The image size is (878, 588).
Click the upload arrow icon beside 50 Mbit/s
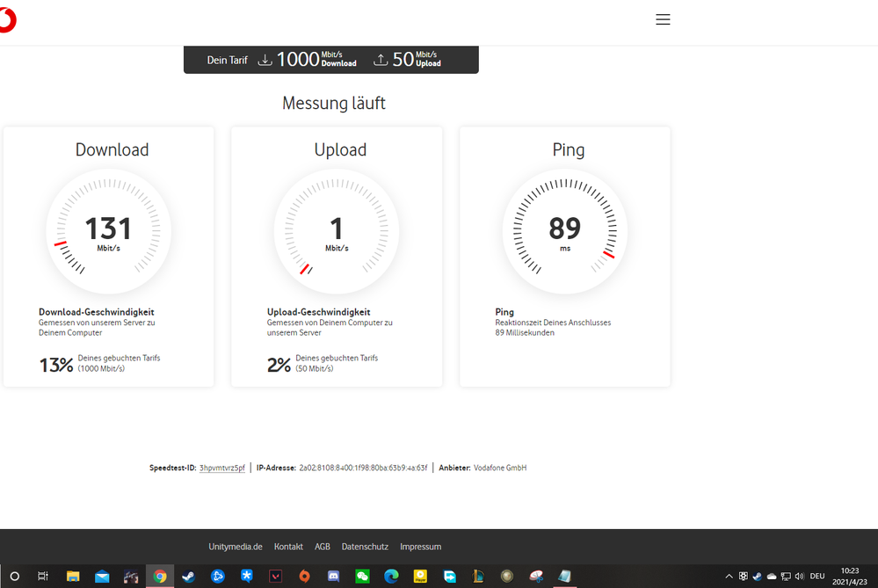click(381, 60)
